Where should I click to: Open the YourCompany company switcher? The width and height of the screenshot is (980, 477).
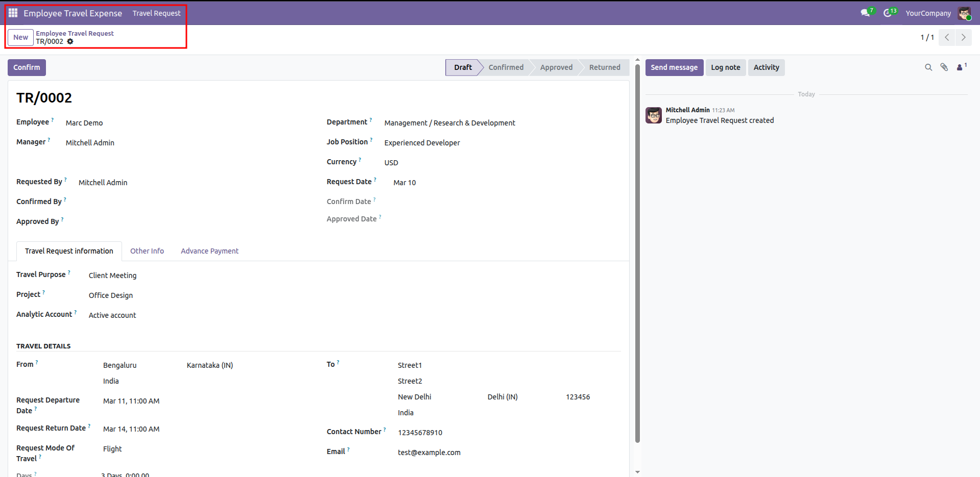928,13
